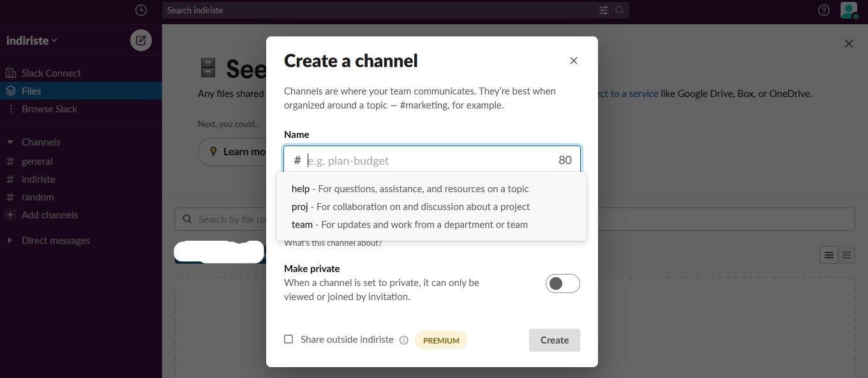Select Files in the sidebar
868x378 pixels.
tap(81, 91)
